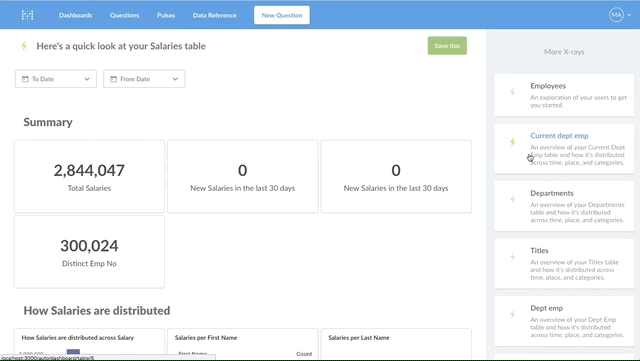Click the lightning bolt beside Titles x-ray
The image size is (640, 361).
(512, 257)
